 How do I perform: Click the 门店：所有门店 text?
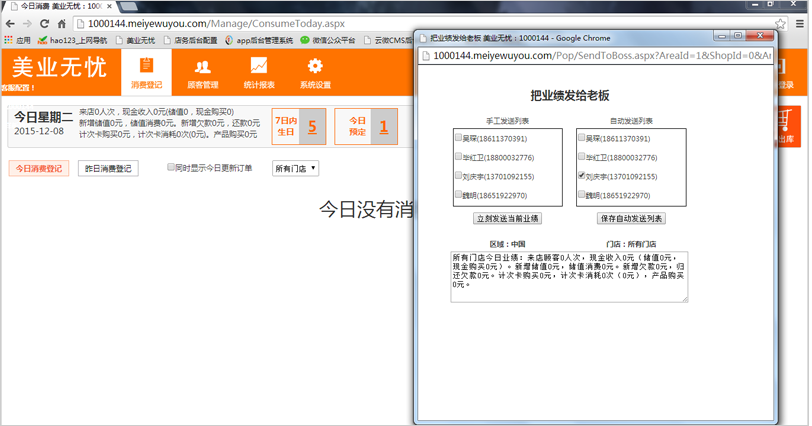pyautogui.click(x=631, y=244)
